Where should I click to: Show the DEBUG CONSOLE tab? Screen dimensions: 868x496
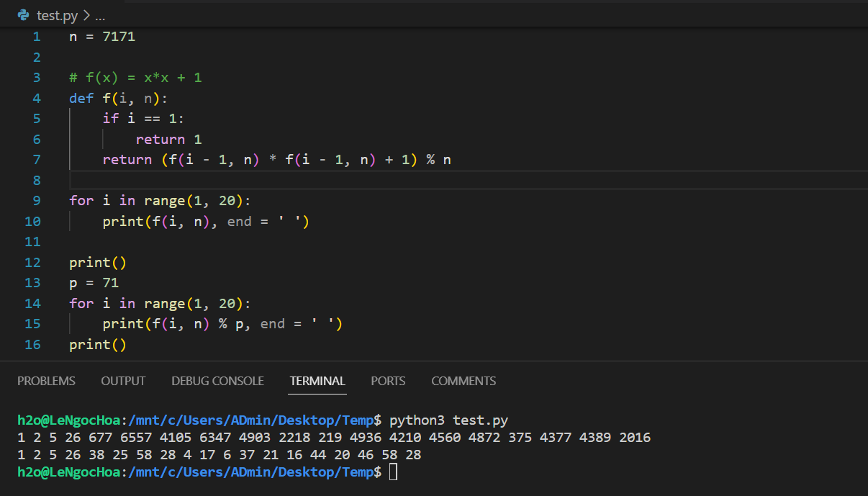coord(217,381)
